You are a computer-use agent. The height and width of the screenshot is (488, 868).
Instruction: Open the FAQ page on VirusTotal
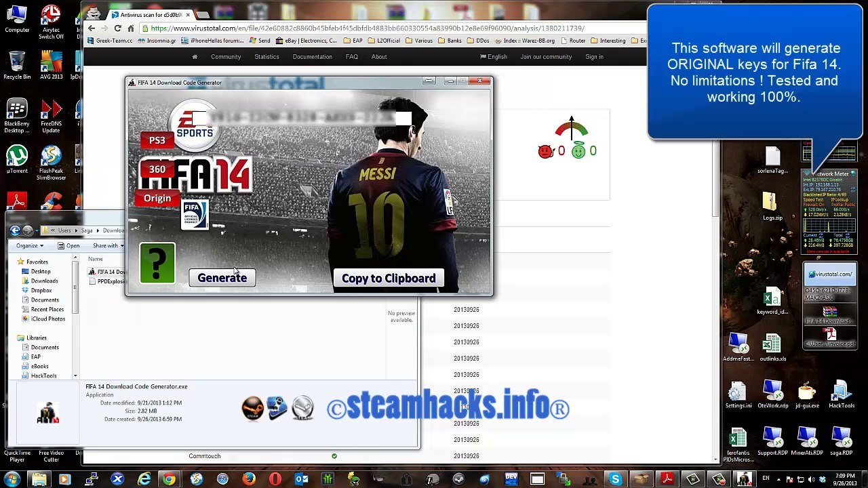point(352,57)
